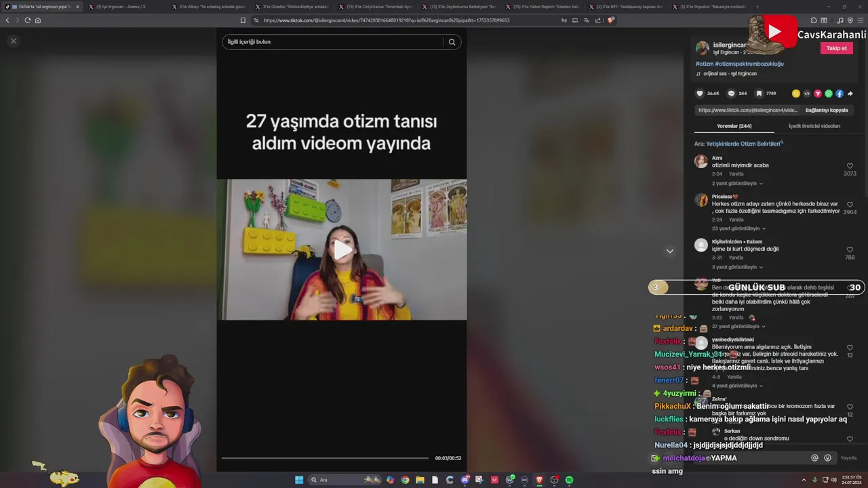The height and width of the screenshot is (488, 868).
Task: Open File Explorer from the taskbar
Action: [x=420, y=480]
